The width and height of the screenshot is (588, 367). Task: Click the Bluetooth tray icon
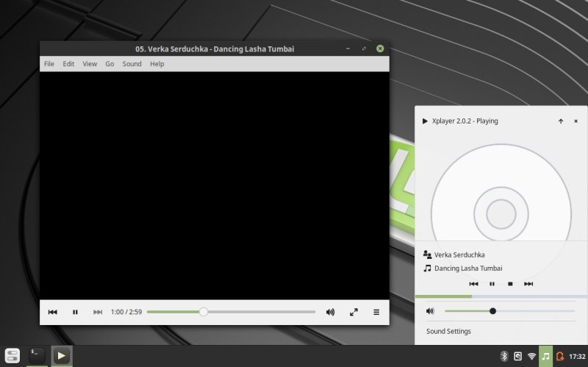click(x=504, y=356)
